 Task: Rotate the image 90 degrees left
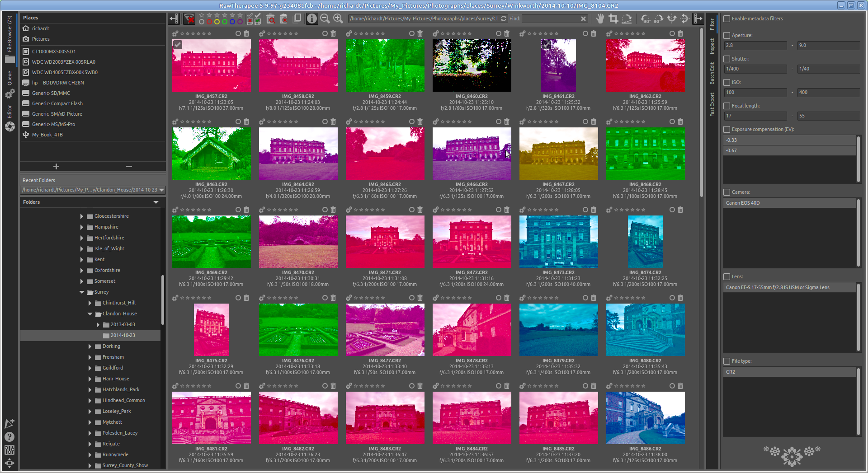[x=645, y=19]
